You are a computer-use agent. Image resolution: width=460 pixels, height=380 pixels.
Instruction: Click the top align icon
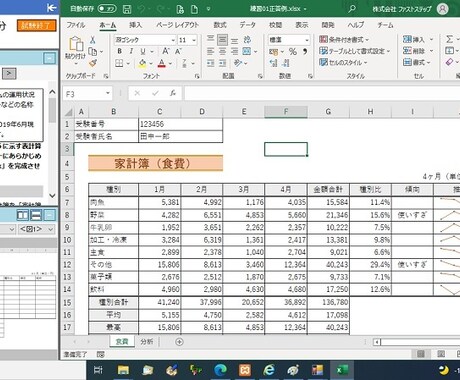coord(210,40)
